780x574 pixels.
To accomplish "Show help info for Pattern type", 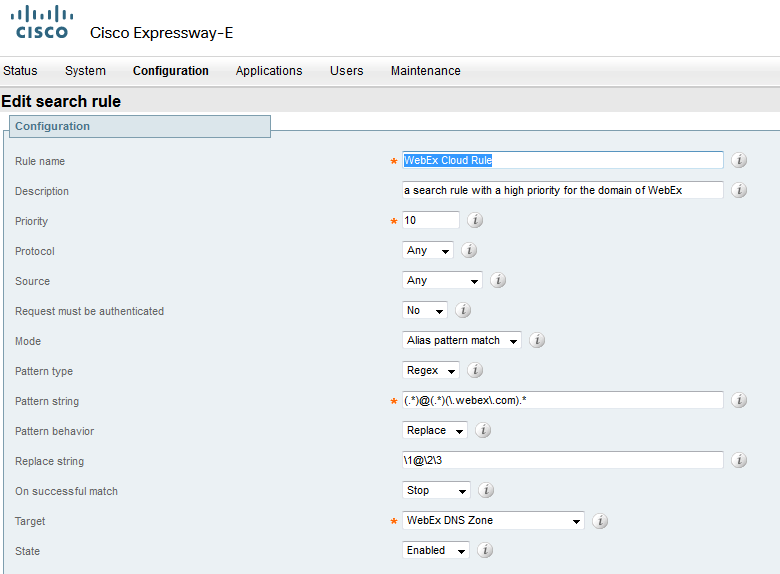I will click(475, 370).
